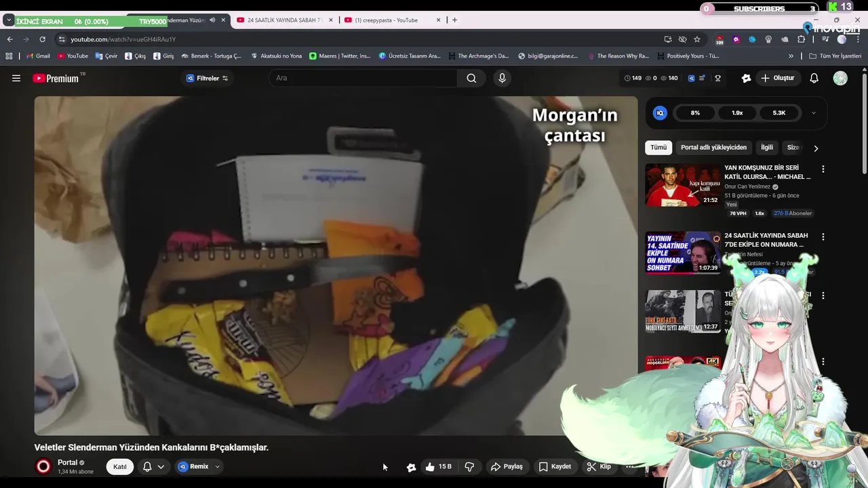868x488 pixels.
Task: Open the browser apps grid in bookmarks bar
Action: (9, 56)
